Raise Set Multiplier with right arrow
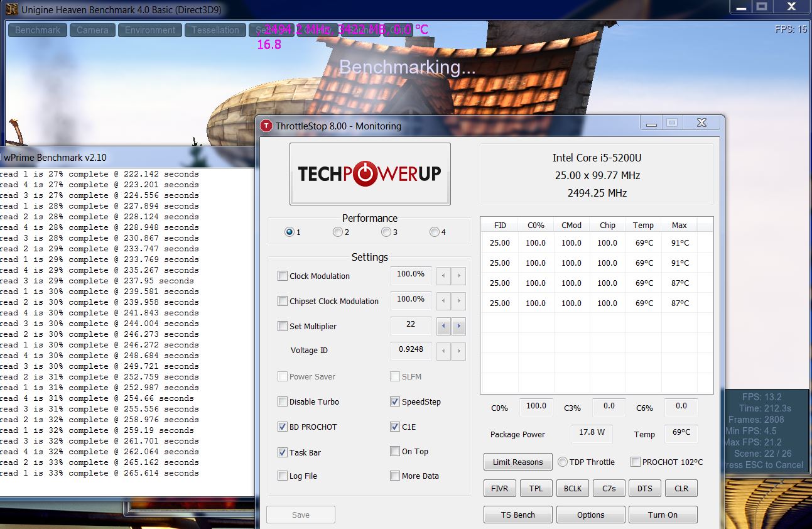The image size is (812, 529). coord(458,326)
